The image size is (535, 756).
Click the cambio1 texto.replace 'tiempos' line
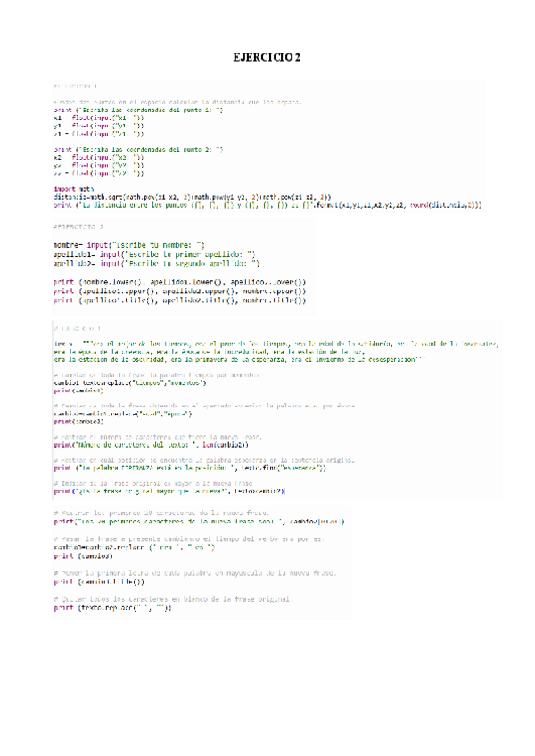point(130,382)
